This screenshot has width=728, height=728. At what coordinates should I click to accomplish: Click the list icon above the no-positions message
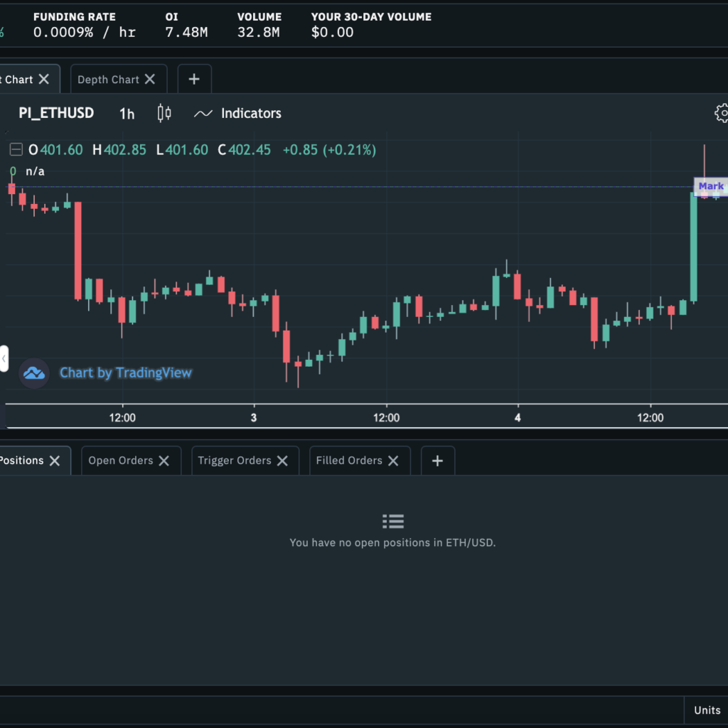coord(392,520)
